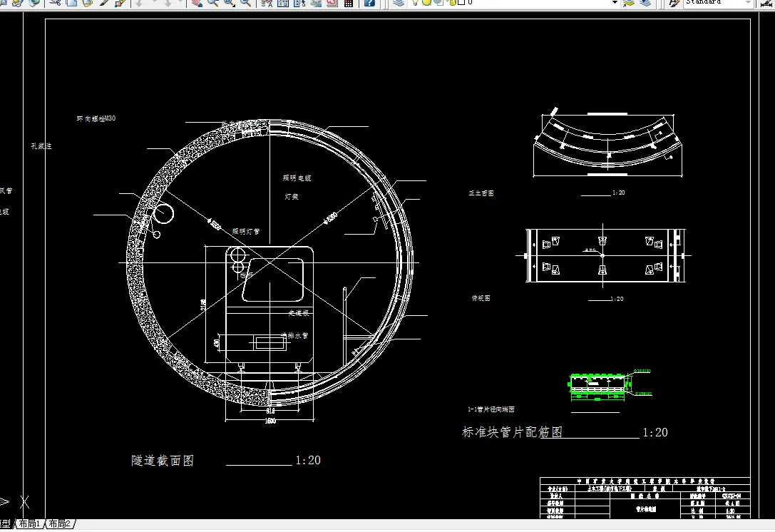The image size is (775, 532).
Task: Select the 1-1管片径向端面 label
Action: (x=491, y=409)
